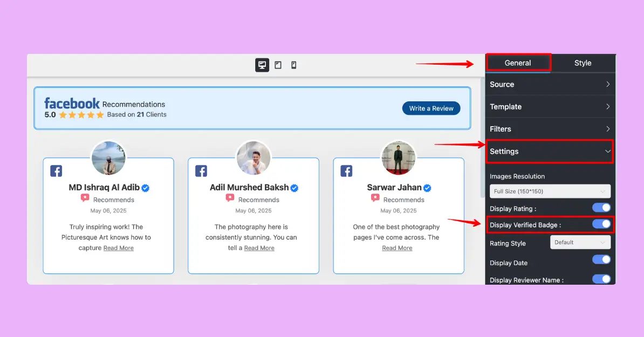The width and height of the screenshot is (644, 337).
Task: Open the Rating Style dropdown
Action: click(580, 243)
